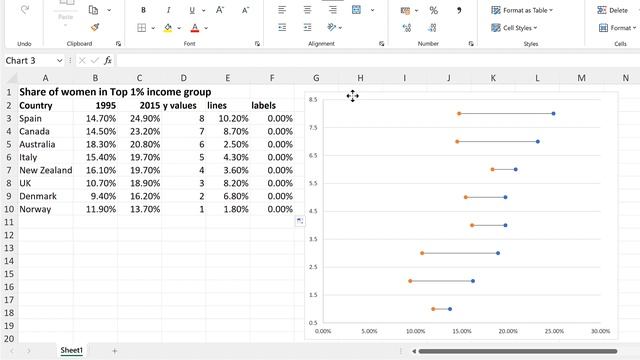Click in the formula bar input
Image resolution: width=640 pixels, height=360 pixels.
click(378, 60)
